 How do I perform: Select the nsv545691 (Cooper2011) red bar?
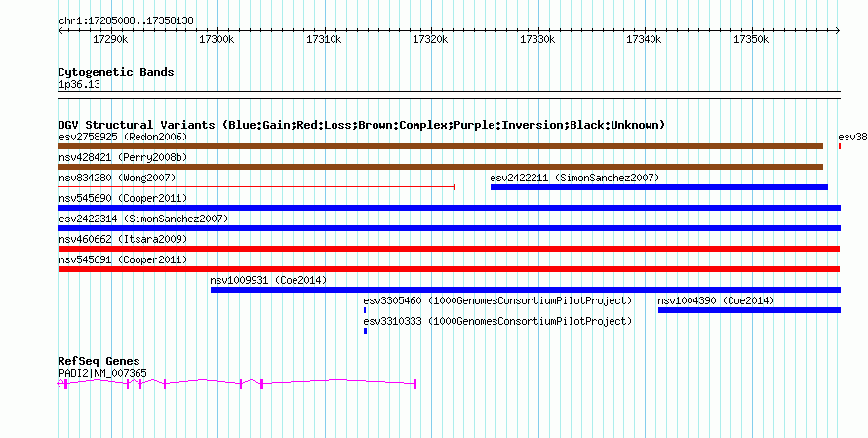point(449,269)
